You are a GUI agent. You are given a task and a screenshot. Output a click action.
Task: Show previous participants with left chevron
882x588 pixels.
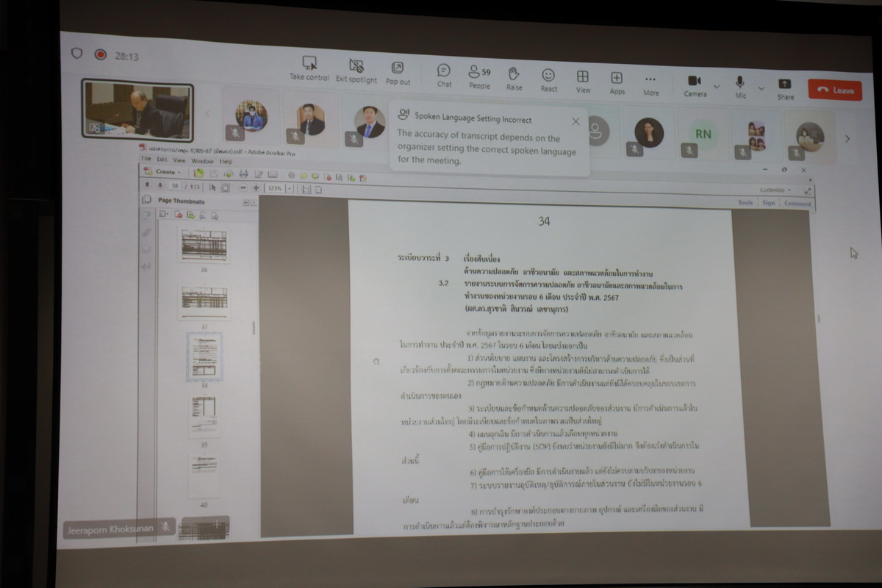(207, 113)
